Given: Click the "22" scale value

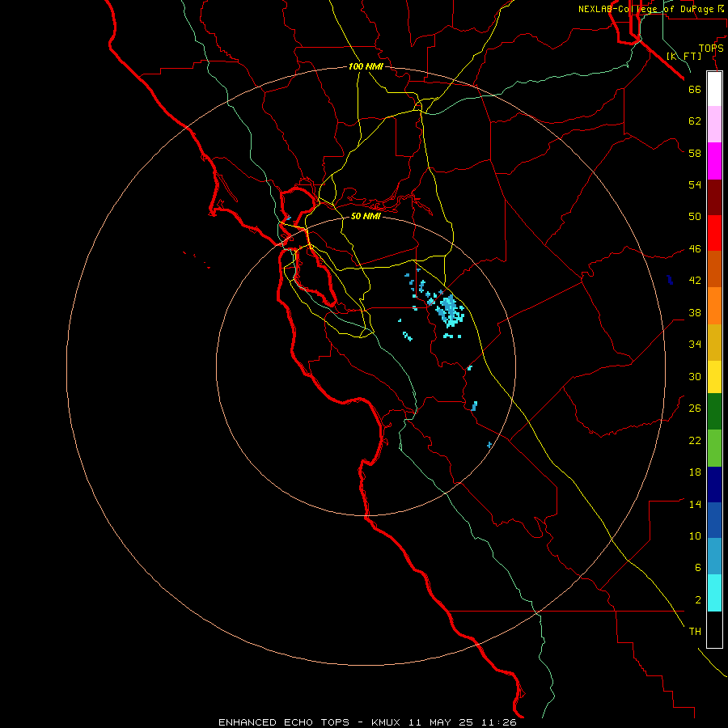Looking at the screenshot, I should click(x=695, y=440).
